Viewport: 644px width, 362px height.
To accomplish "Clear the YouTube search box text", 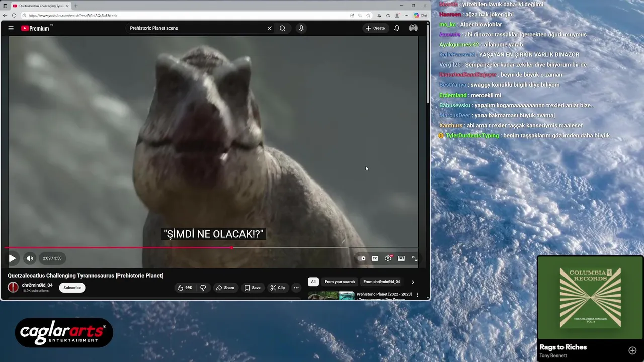I will 269,28.
